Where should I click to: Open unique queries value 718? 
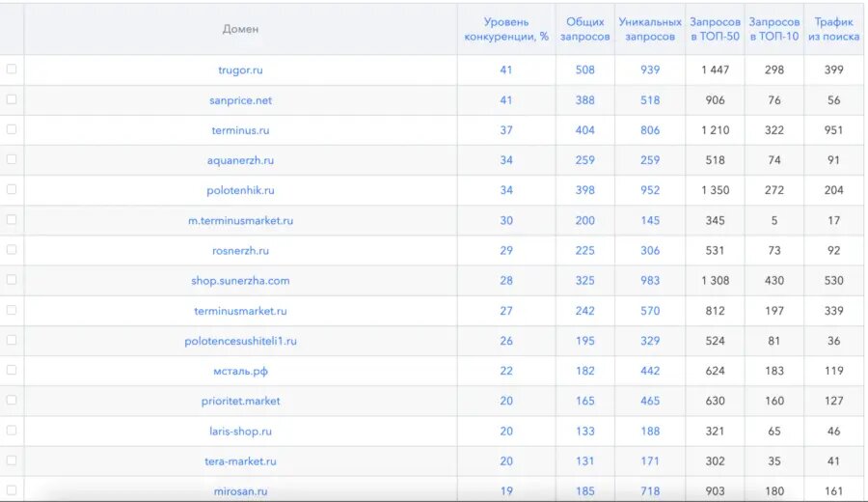pos(650,491)
